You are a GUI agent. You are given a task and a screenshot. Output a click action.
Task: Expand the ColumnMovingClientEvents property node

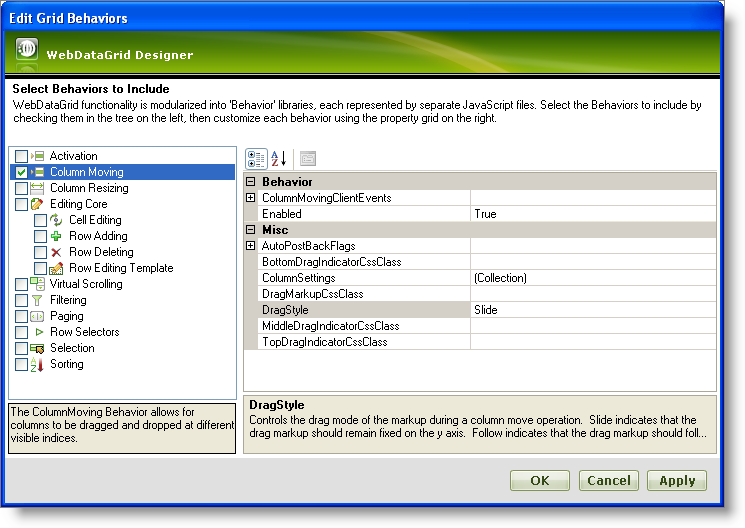click(250, 198)
